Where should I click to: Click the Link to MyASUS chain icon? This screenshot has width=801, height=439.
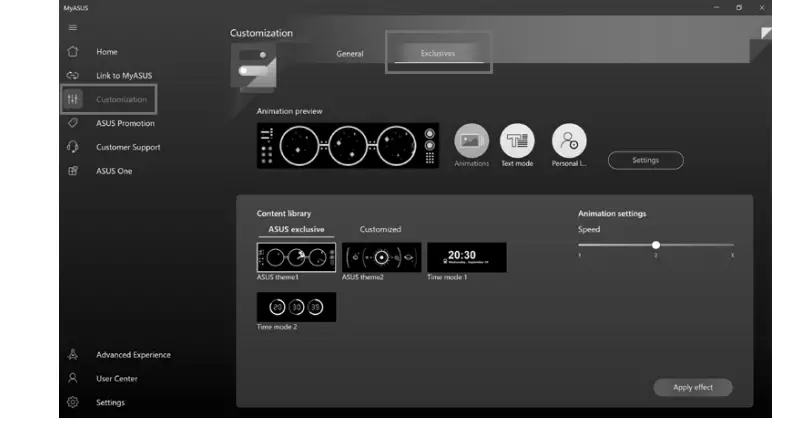click(x=73, y=76)
